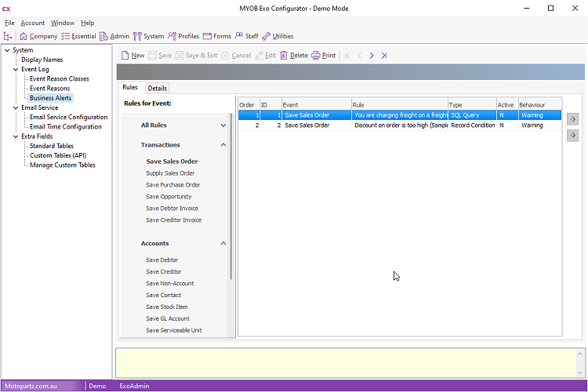Click the Save button
Screen dimensions: 588x392
[160, 56]
